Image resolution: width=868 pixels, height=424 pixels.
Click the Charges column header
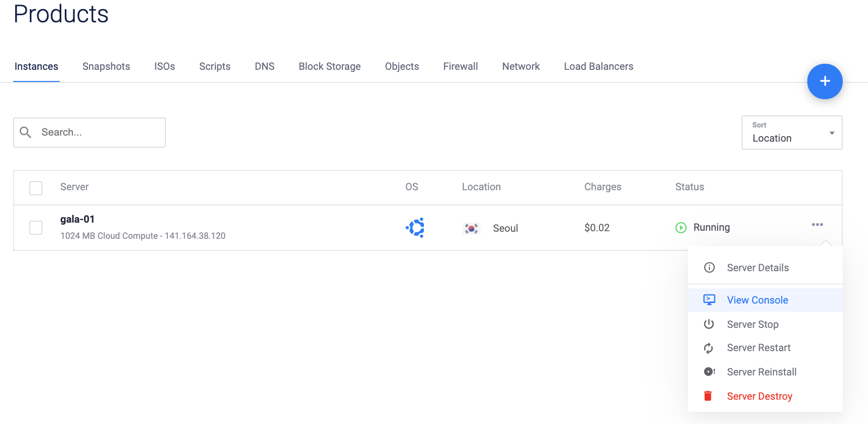point(603,187)
